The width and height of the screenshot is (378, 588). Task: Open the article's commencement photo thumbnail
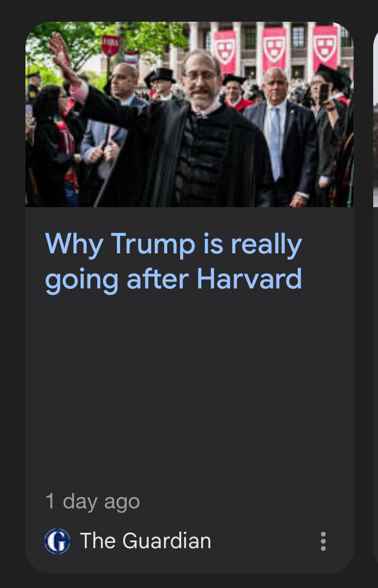click(190, 114)
